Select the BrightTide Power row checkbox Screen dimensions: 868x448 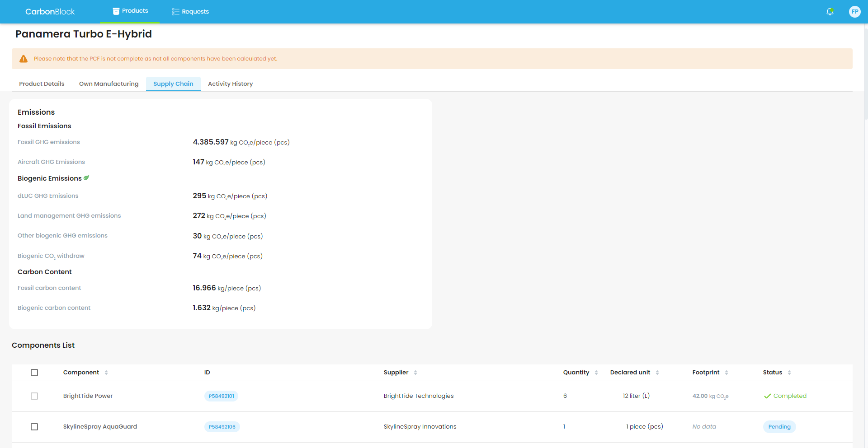34,396
